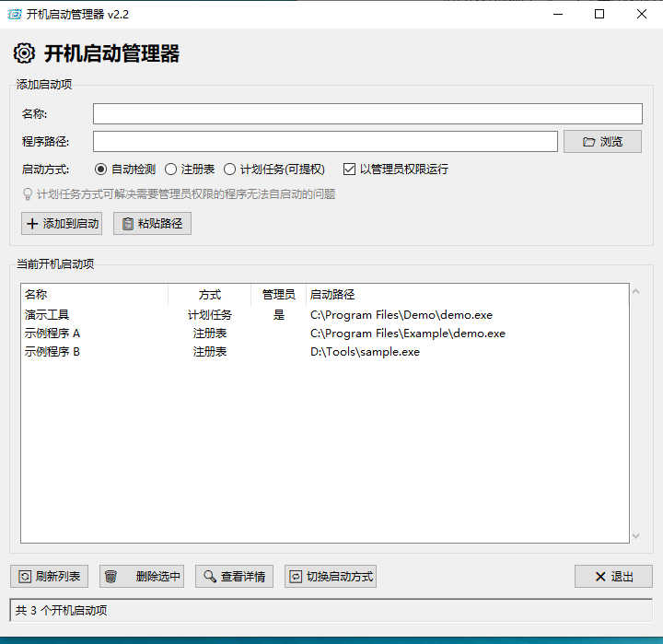Select the 示例程序 A row
Screen dimensions: 663x644
click(x=325, y=334)
